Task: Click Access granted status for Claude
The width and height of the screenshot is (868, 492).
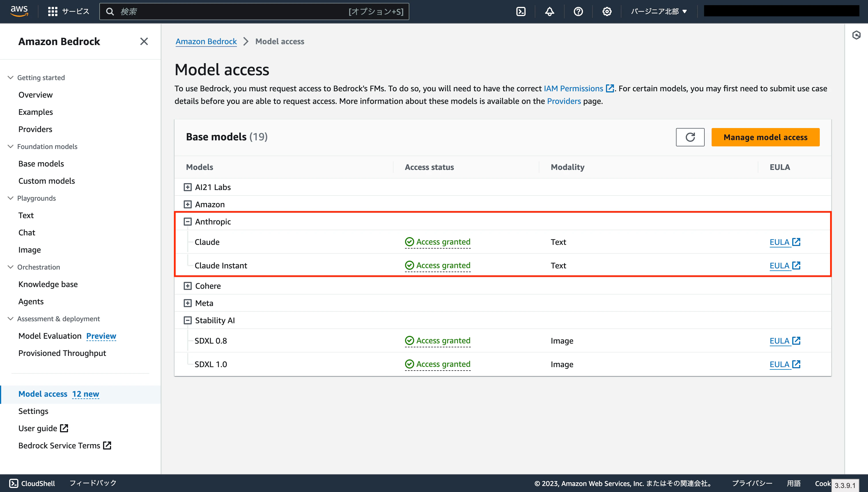Action: pyautogui.click(x=437, y=242)
